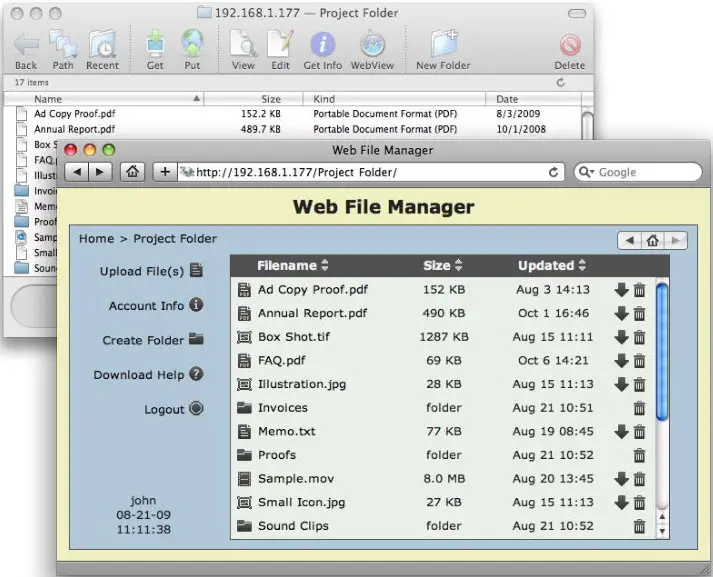Click the Google search field
This screenshot has height=577, width=713.
pyautogui.click(x=638, y=172)
